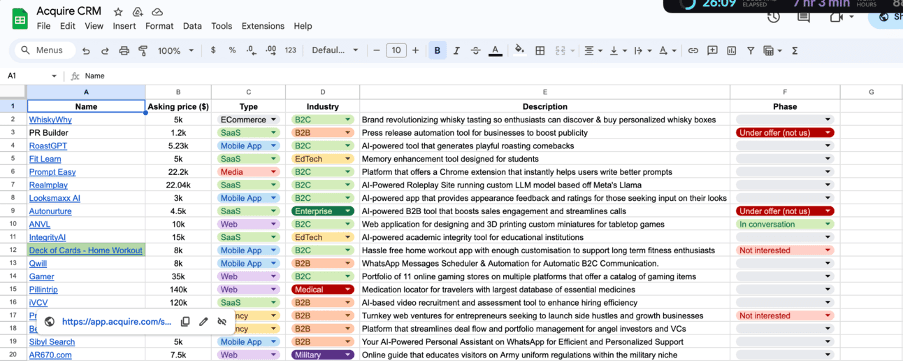Image resolution: width=904 pixels, height=362 pixels.
Task: Open the Borders icon
Action: coord(540,51)
